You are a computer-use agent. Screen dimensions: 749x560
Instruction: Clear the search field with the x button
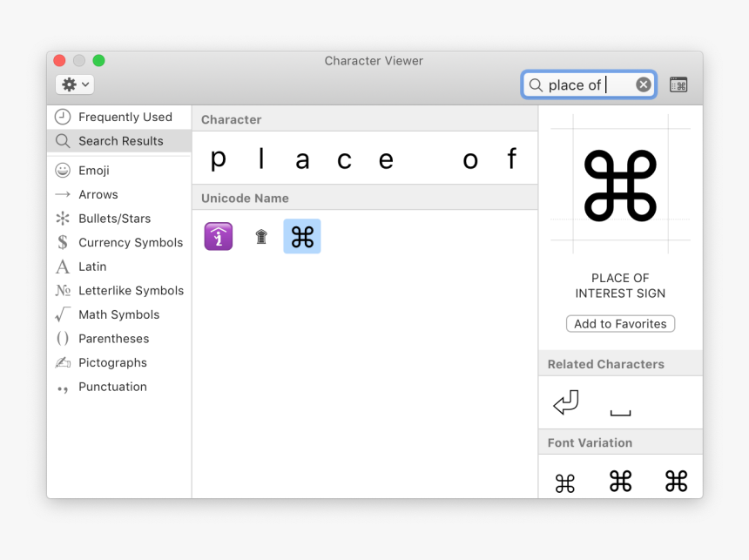tap(643, 84)
